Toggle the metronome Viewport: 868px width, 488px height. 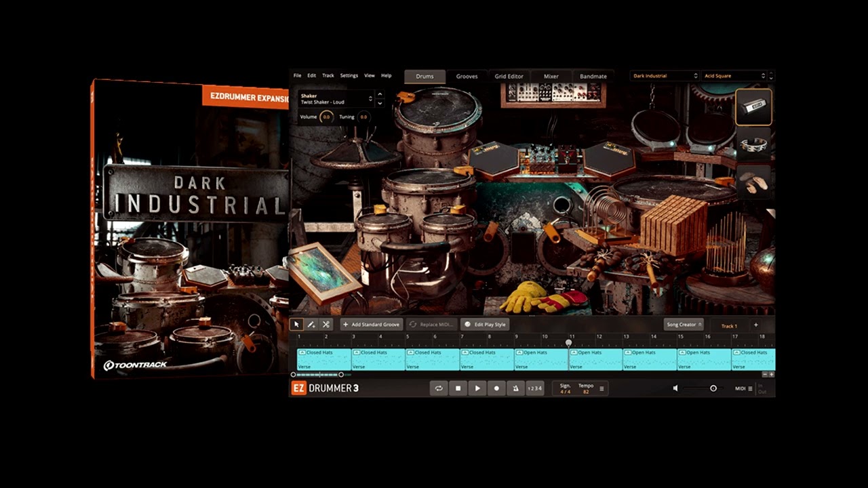click(x=515, y=388)
